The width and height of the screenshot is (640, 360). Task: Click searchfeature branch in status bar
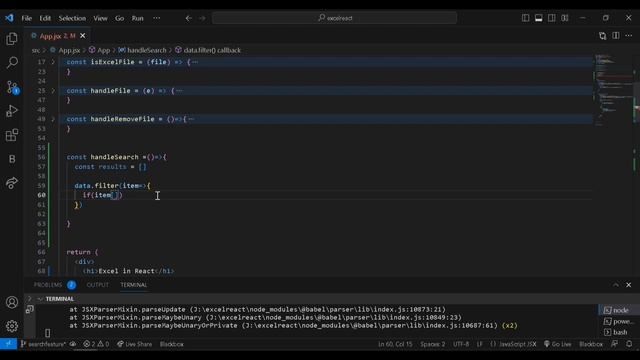coord(43,344)
